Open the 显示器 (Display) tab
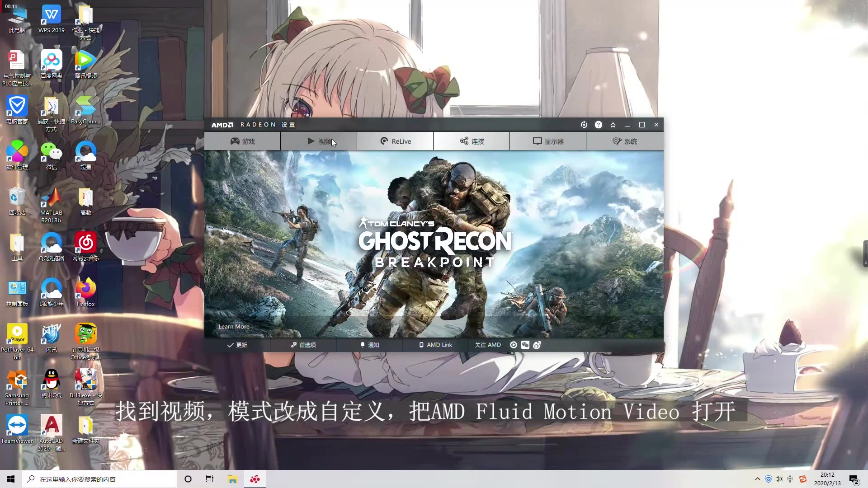868x488 pixels. pos(547,141)
